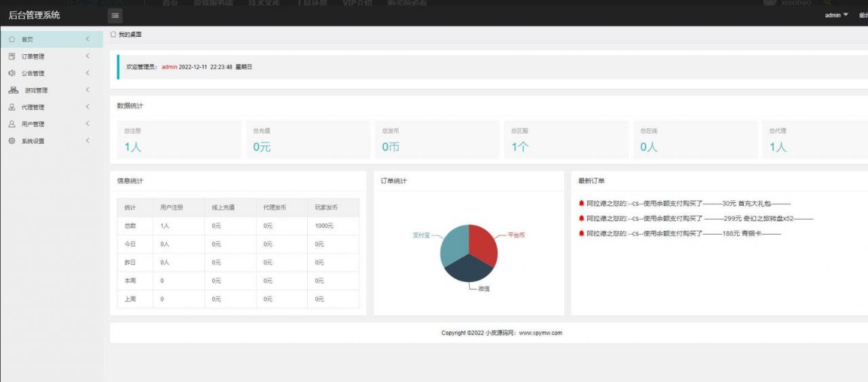
Task: Toggle the sidebar with the hamburger button
Action: tap(115, 16)
